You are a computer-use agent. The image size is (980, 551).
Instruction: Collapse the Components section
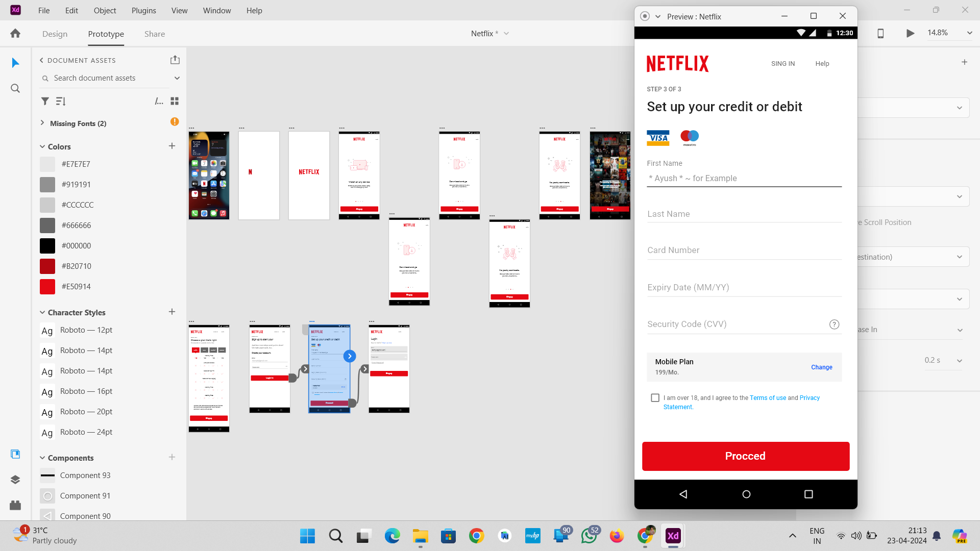coord(42,458)
